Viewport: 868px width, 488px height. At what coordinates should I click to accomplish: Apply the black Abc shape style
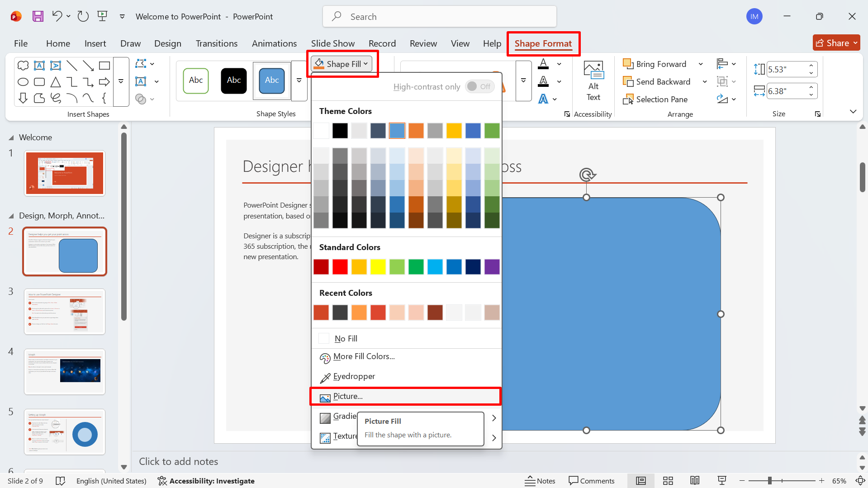tap(234, 81)
